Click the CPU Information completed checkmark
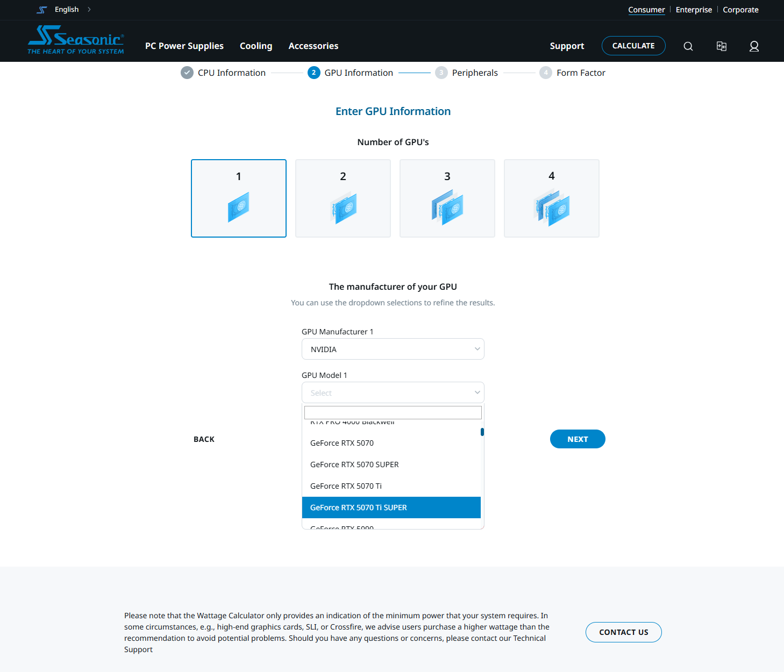This screenshot has height=672, width=784. (187, 73)
